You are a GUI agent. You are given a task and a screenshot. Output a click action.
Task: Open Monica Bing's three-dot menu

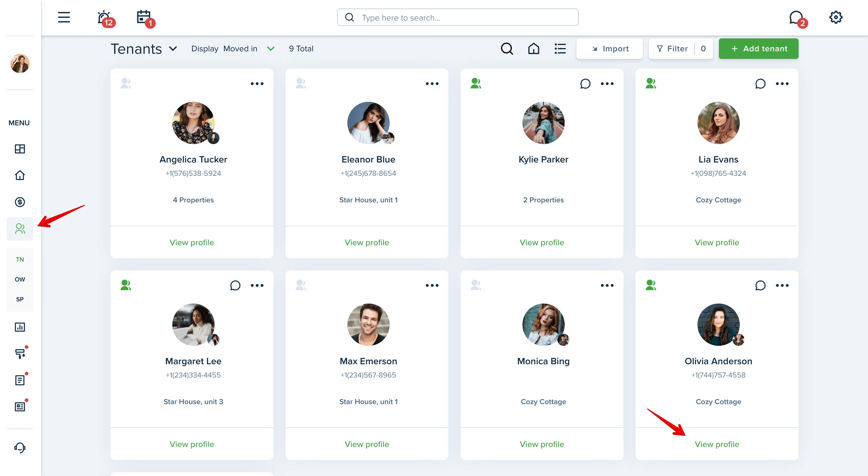pyautogui.click(x=607, y=285)
